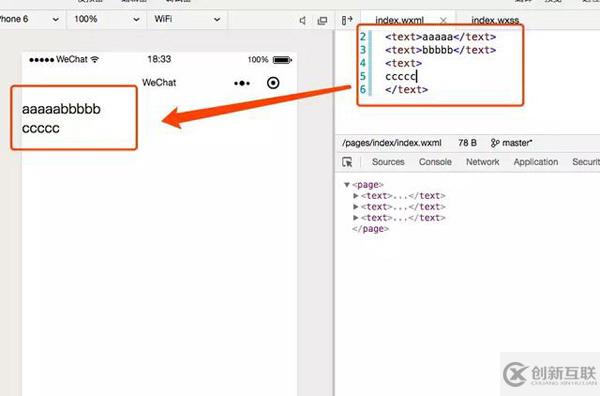Collapse the page node in tree
Screen dimensions: 600x396
pyautogui.click(x=347, y=185)
